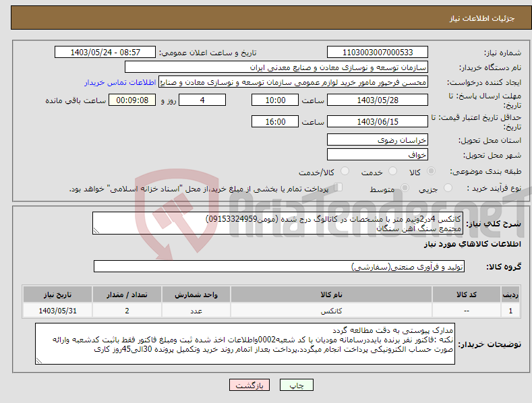Click the عدد unit cell
This screenshot has height=403, width=532.
pyautogui.click(x=196, y=311)
